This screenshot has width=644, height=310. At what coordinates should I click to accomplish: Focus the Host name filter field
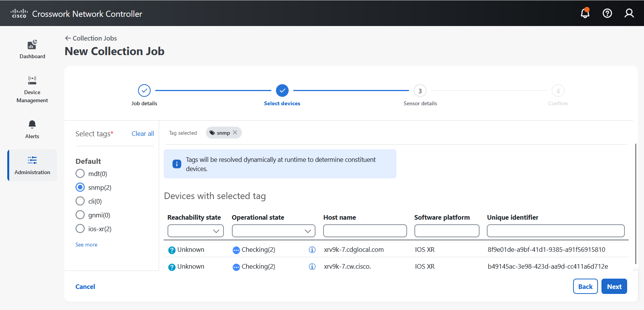[x=365, y=231]
